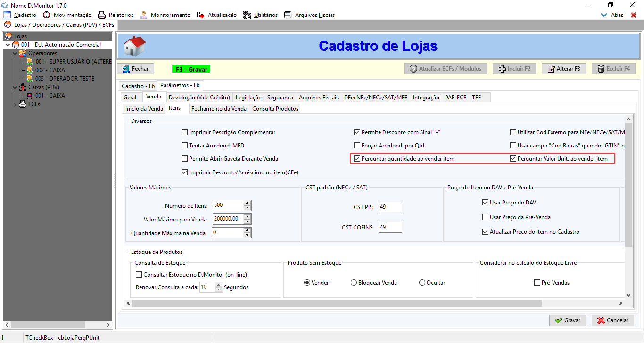Screen dimensions: 644x343
Task: Click the Cancelar button
Action: pos(612,320)
